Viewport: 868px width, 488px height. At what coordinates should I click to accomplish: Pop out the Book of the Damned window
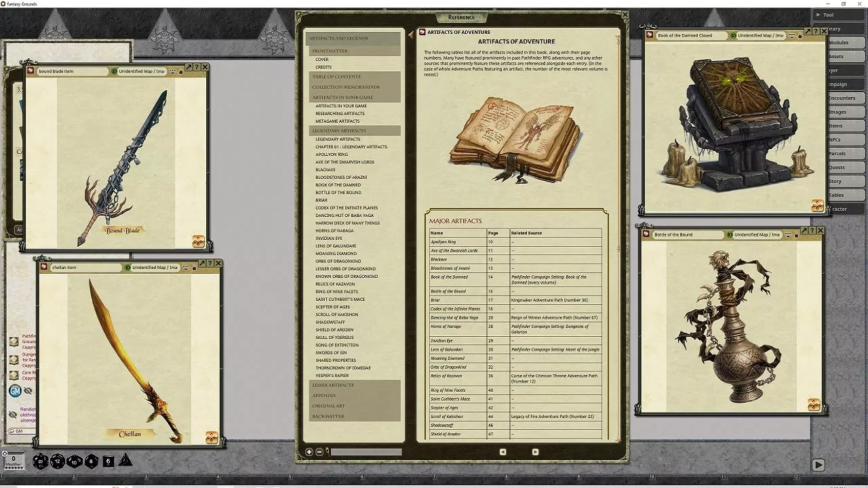(x=808, y=31)
